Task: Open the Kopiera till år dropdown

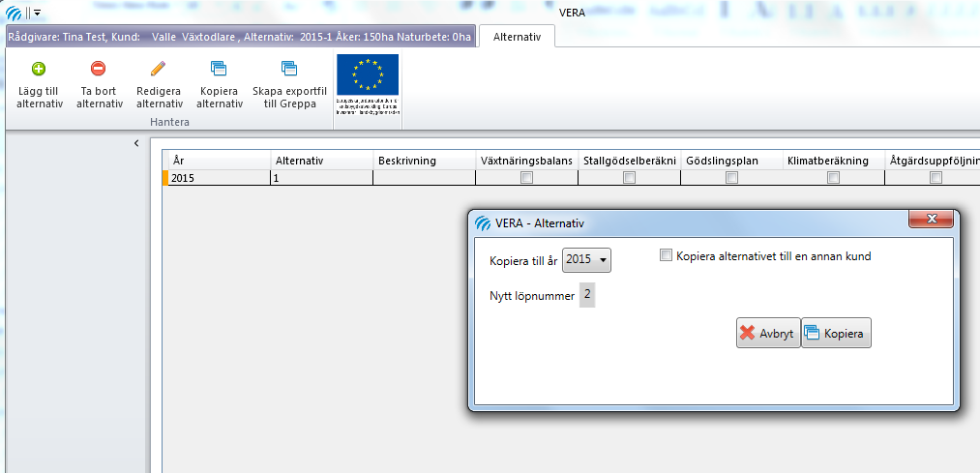Action: coord(587,260)
